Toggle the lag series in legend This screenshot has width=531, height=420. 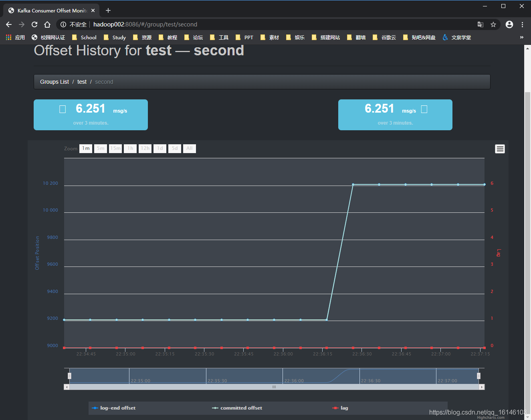click(x=340, y=408)
